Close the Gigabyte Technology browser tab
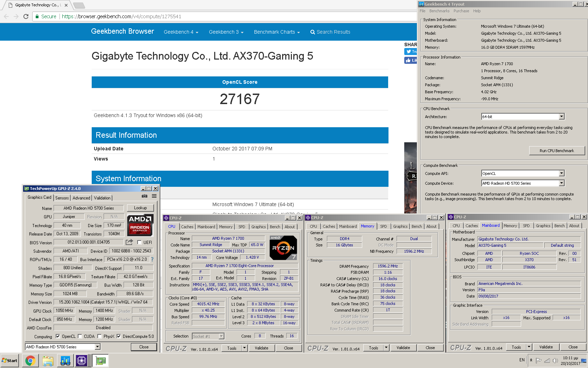 coord(66,5)
